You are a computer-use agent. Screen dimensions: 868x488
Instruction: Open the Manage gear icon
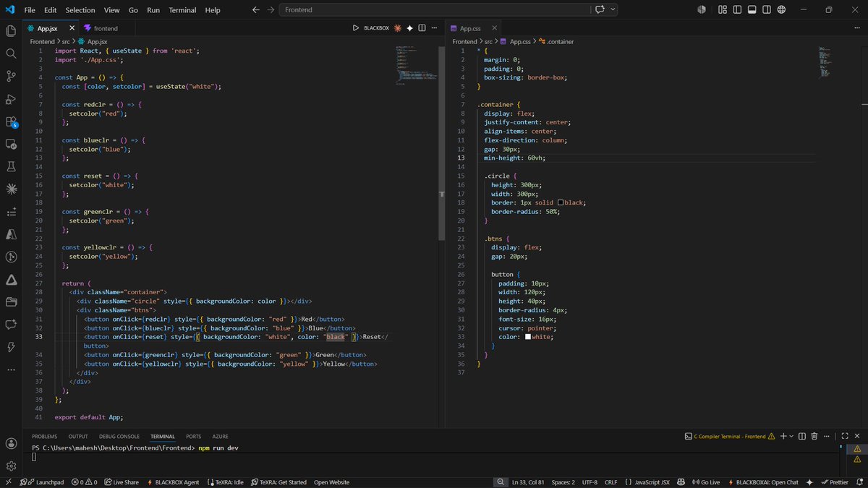coord(11,466)
